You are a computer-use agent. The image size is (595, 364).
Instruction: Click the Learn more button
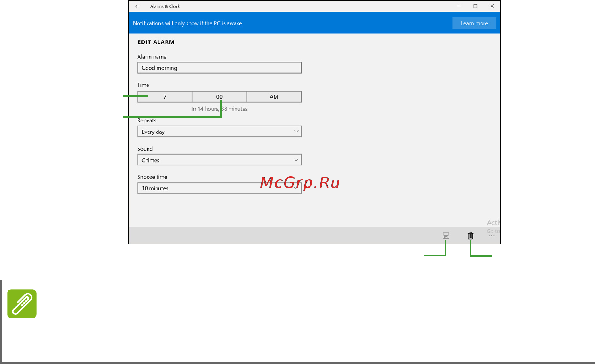tap(474, 23)
